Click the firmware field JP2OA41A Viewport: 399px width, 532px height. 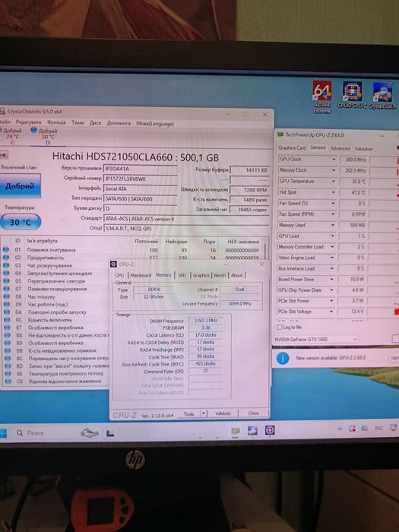140,169
